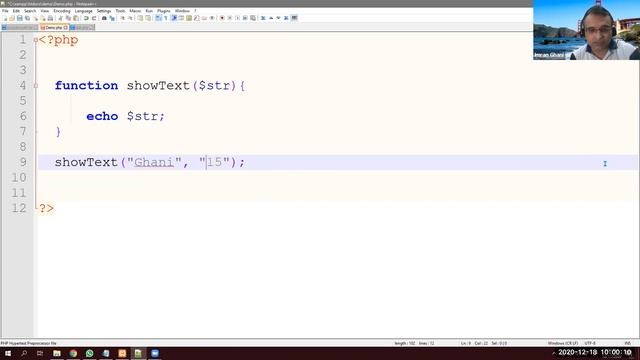Click line number 10 in the margin

click(x=19, y=178)
